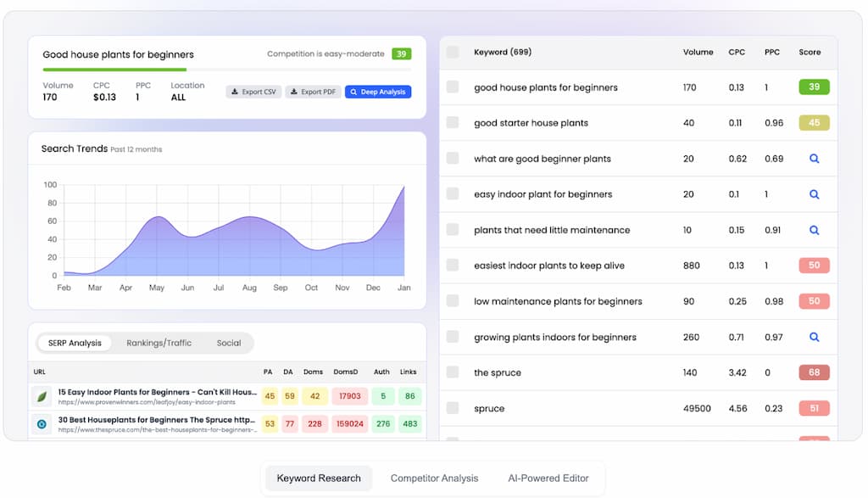Click CPC value 3.42 for 'the spruce'
Image resolution: width=868 pixels, height=498 pixels.
point(737,372)
